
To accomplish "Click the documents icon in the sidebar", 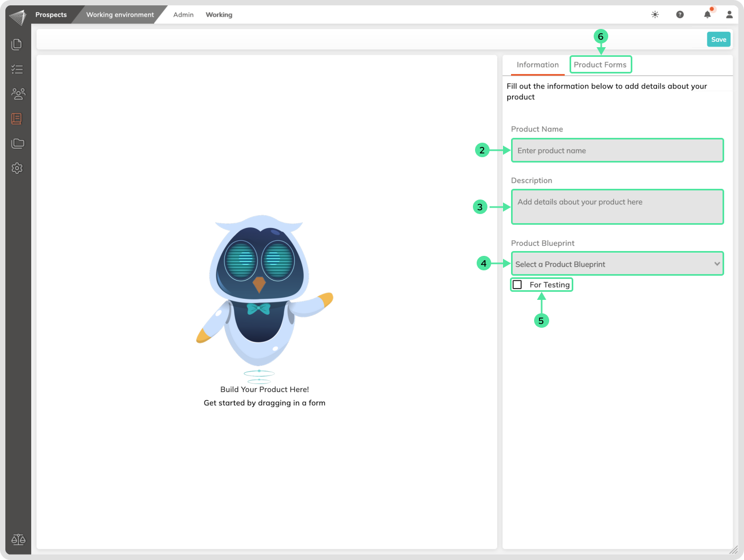I will (x=17, y=44).
